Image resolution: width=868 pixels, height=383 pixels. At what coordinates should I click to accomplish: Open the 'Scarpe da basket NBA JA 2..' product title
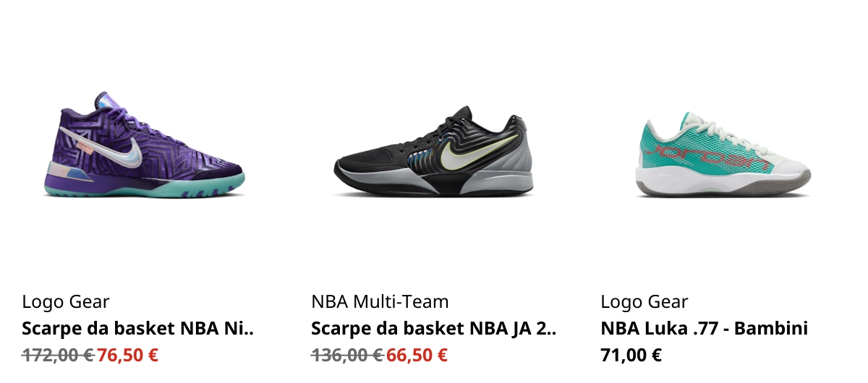coord(434,329)
